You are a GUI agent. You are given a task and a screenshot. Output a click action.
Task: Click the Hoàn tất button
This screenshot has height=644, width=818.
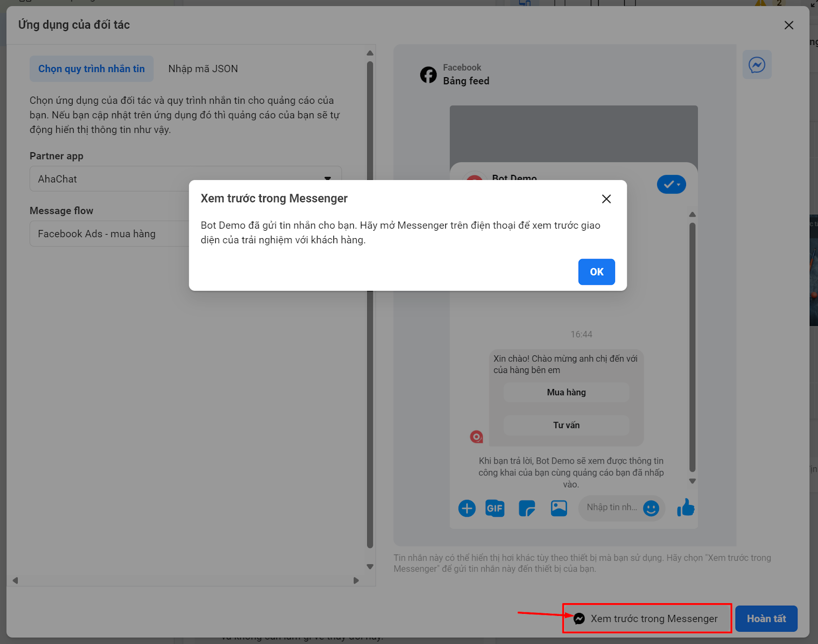click(766, 618)
